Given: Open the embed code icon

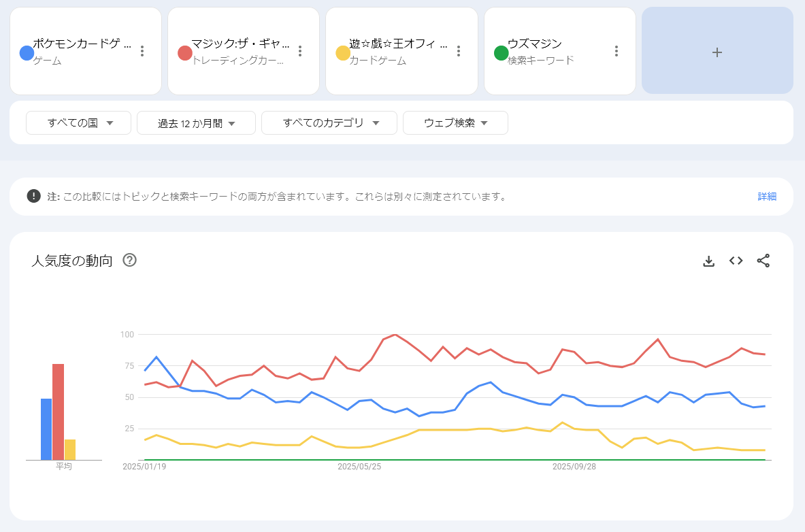Looking at the screenshot, I should 736,261.
